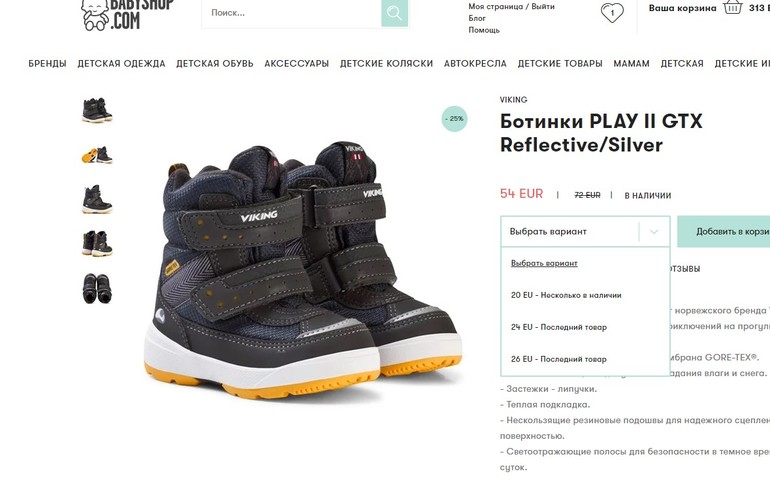Click the -25% discount badge

click(454, 119)
